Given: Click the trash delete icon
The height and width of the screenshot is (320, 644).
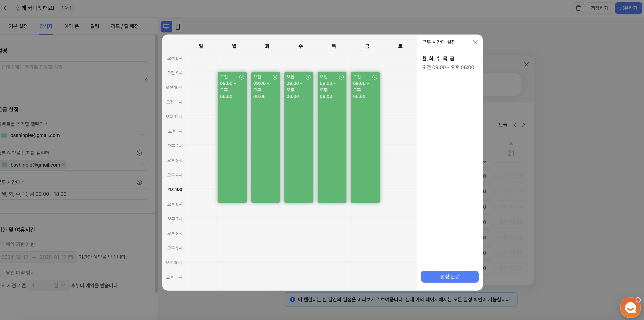Looking at the screenshot, I should point(578,8).
